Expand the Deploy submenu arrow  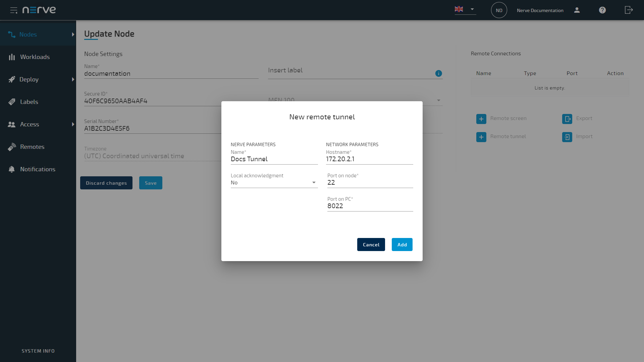tap(73, 79)
